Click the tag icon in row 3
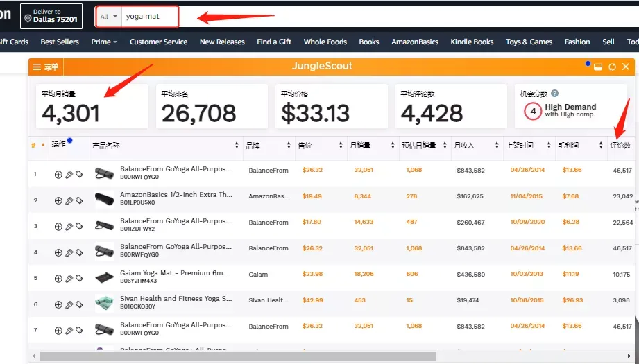The width and height of the screenshot is (639, 364). pyautogui.click(x=80, y=226)
